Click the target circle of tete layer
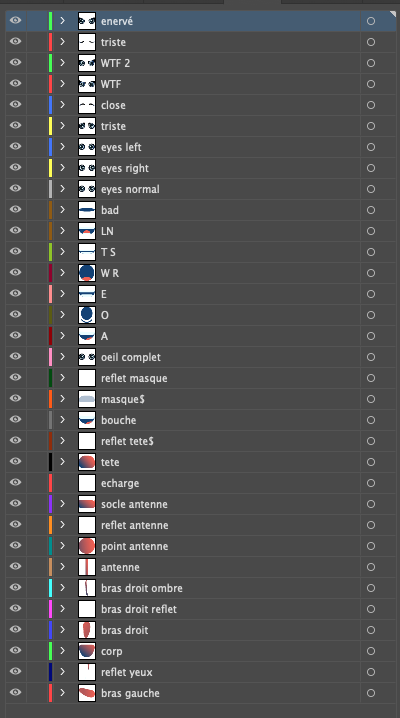 click(x=371, y=462)
